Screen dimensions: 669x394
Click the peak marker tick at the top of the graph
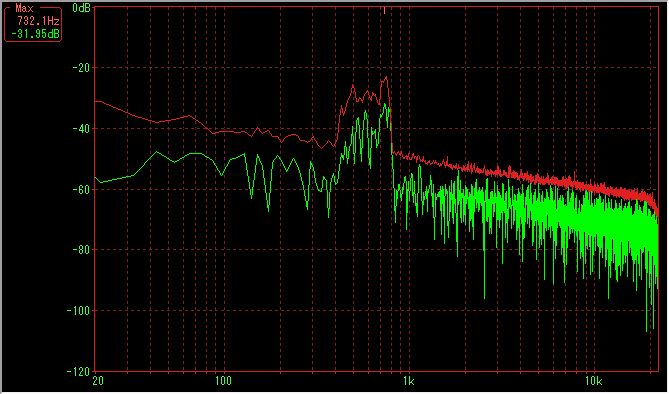click(384, 10)
